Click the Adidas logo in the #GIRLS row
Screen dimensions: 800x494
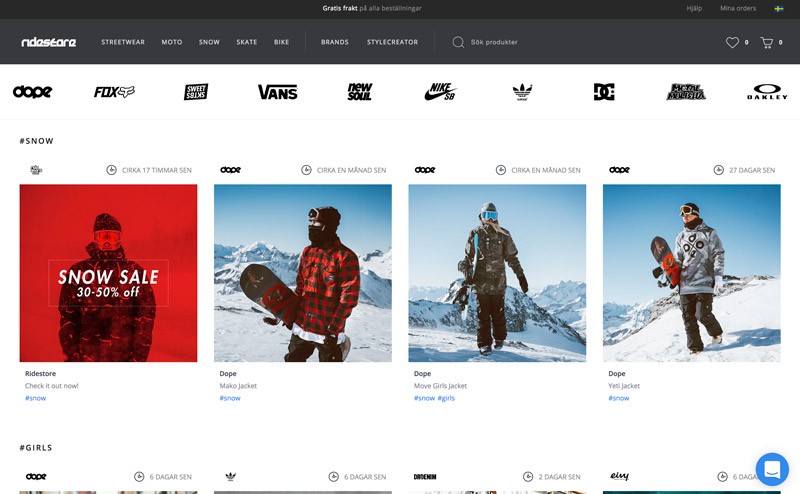coord(231,477)
